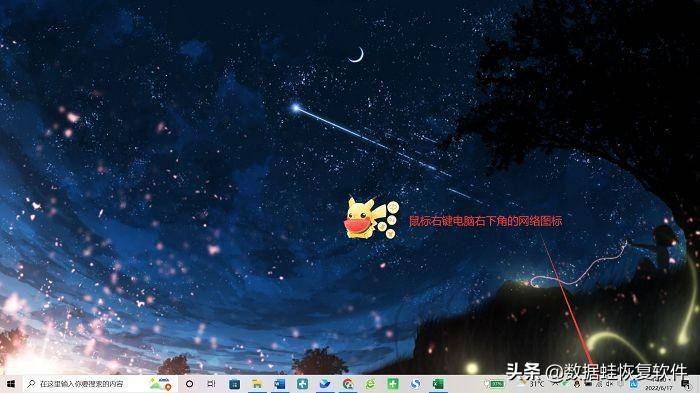Click the network icon in system tray
This screenshot has width=700, height=393.
coord(599,384)
